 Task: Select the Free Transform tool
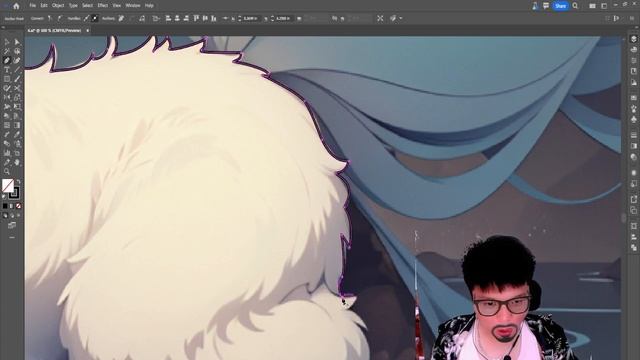click(x=17, y=107)
